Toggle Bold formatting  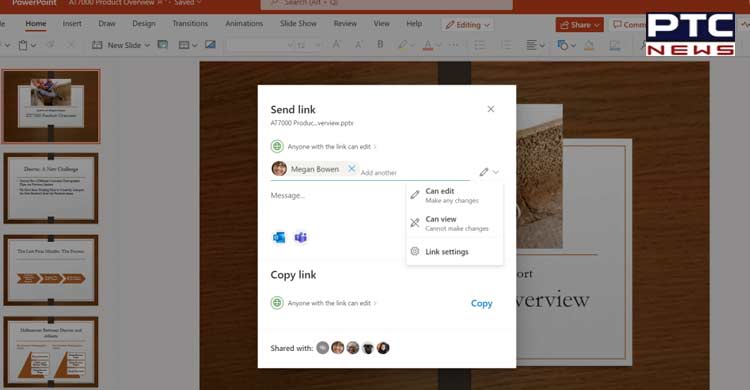click(x=380, y=45)
